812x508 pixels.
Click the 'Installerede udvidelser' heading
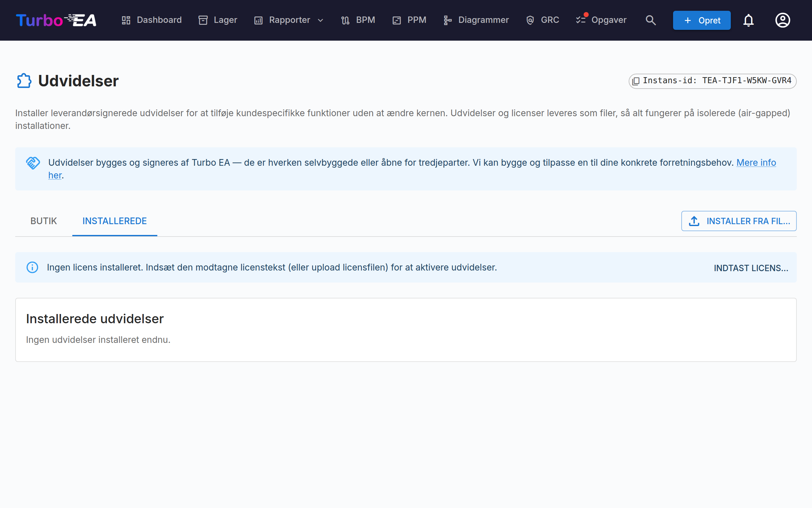(95, 318)
